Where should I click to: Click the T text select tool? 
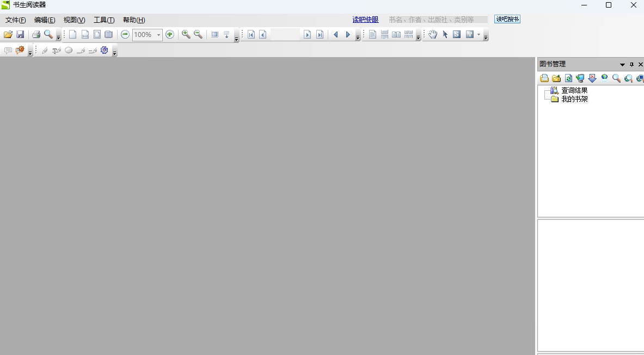(x=469, y=34)
